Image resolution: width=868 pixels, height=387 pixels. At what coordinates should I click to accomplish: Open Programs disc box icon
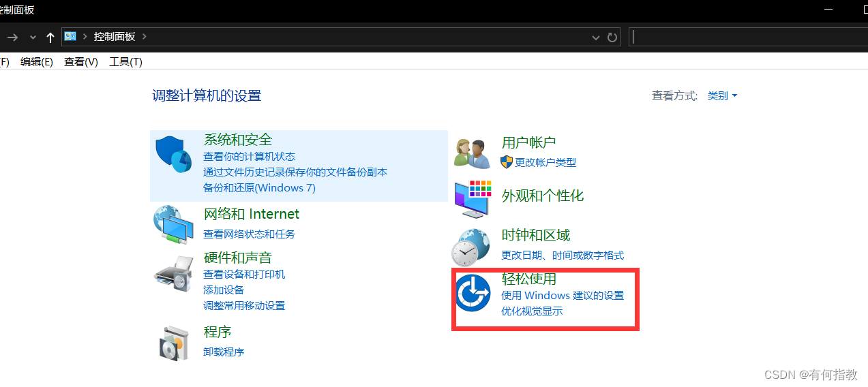point(173,343)
